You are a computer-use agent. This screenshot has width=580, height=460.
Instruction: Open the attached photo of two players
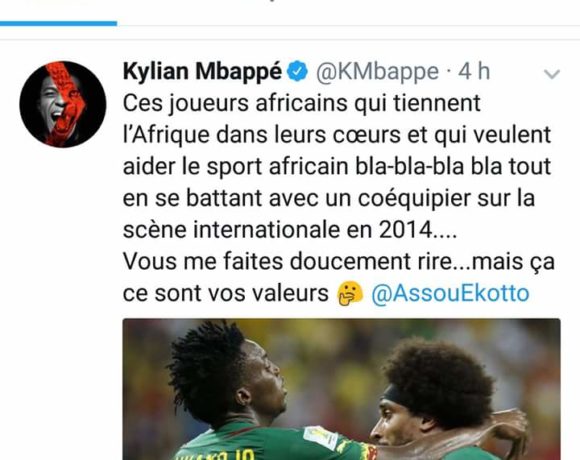(x=341, y=389)
